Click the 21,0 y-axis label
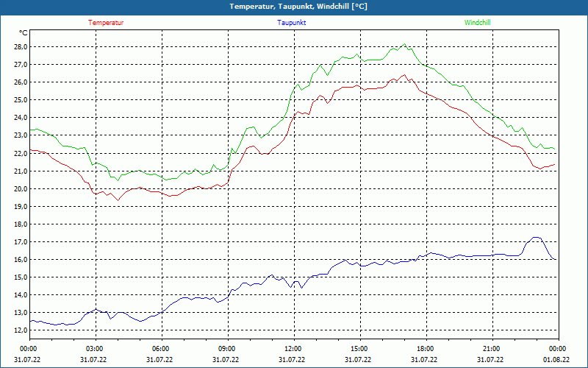 [x=21, y=171]
